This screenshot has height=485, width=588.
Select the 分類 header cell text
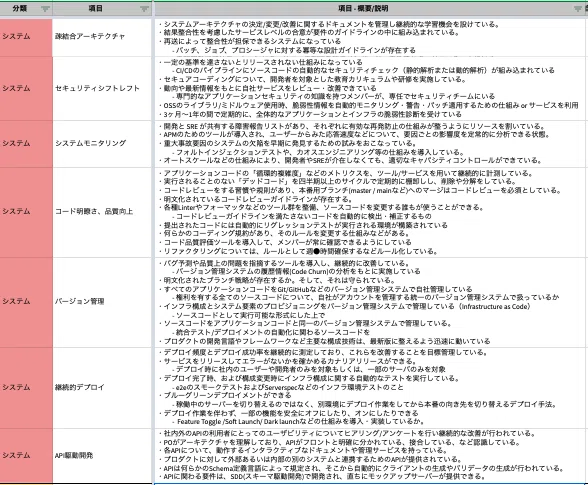point(20,8)
